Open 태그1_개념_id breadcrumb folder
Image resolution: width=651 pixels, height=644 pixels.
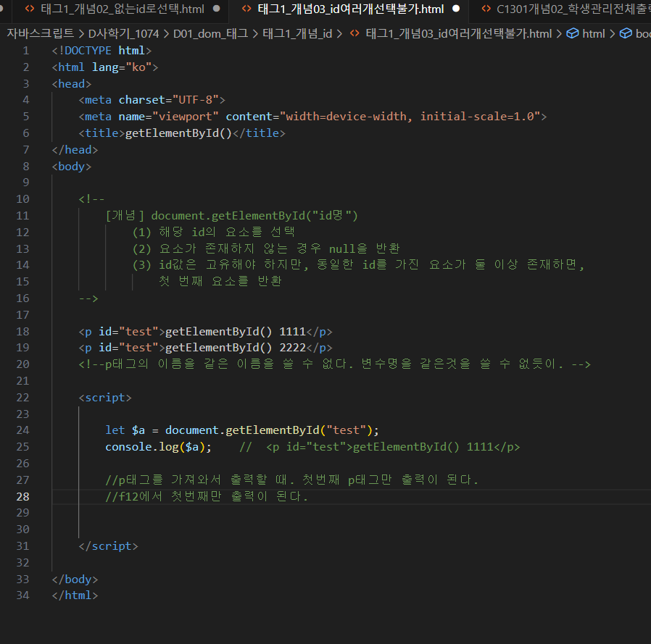297,33
